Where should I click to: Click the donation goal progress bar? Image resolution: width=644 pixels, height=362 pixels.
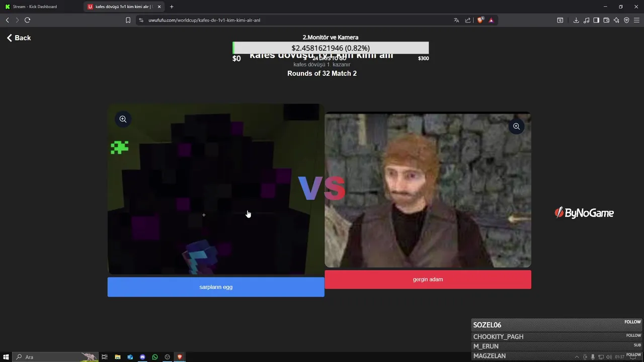click(331, 48)
